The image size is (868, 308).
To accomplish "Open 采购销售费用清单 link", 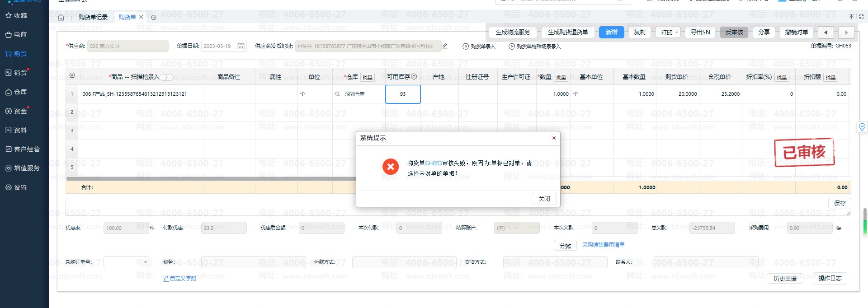I will (603, 245).
